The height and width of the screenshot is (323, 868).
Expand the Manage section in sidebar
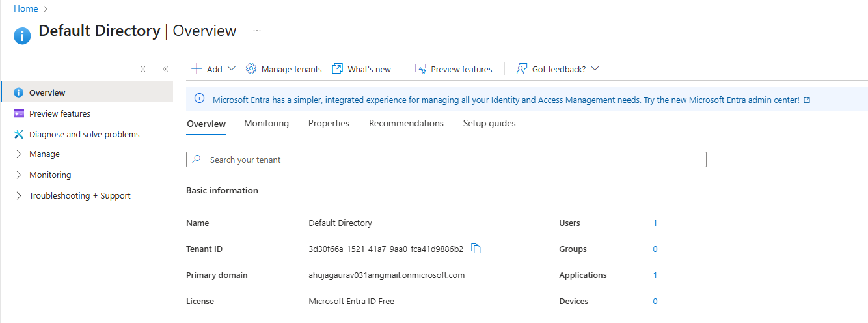point(44,154)
